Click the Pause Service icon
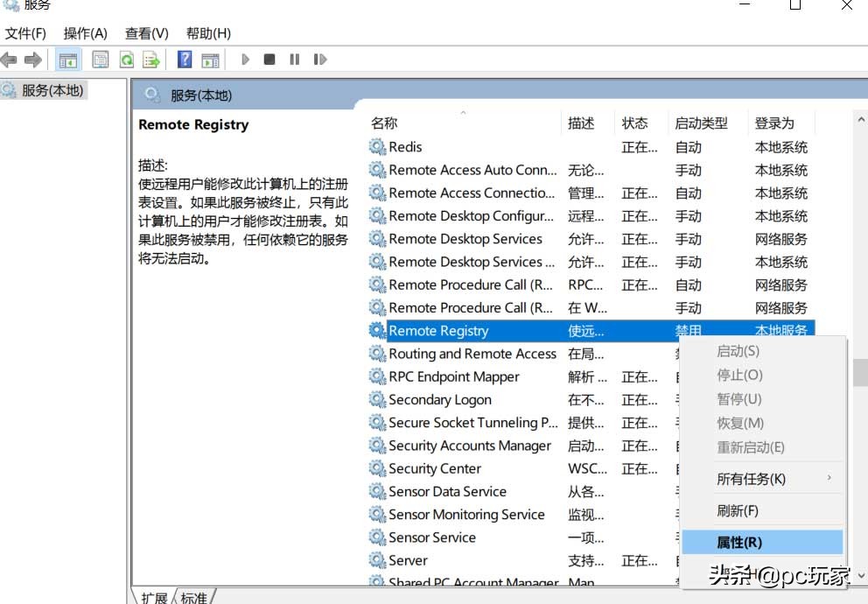 (295, 59)
